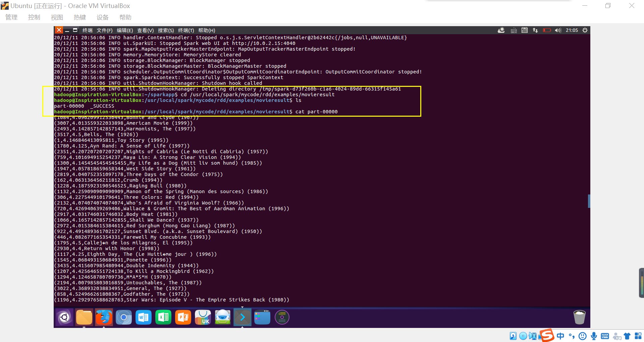Open VirtualBox 管理 menu
This screenshot has width=644, height=342.
[11, 17]
